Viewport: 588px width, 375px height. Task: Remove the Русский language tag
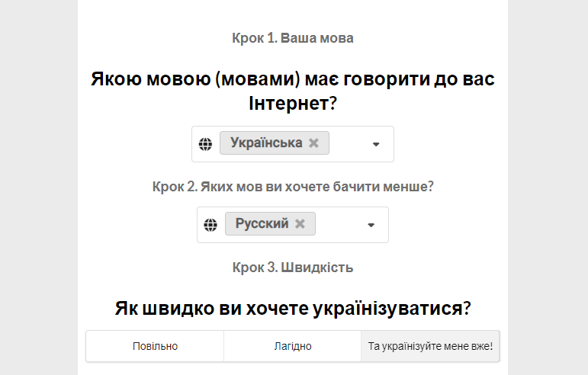pos(300,224)
